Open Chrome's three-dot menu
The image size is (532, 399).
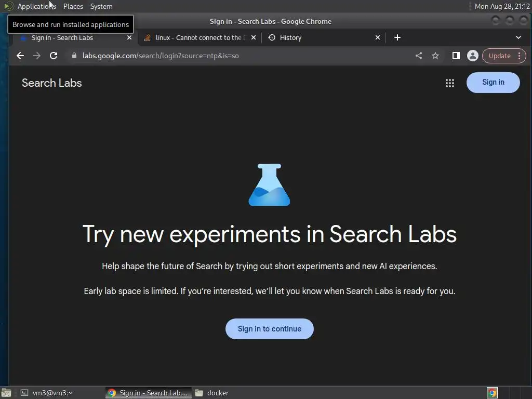[520, 56]
